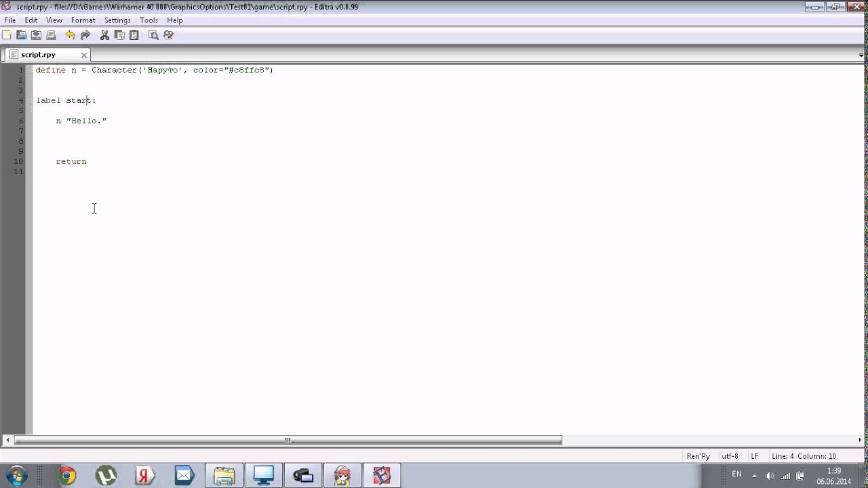The image size is (868, 488).
Task: Click line number 11 in the margin
Action: click(x=19, y=171)
